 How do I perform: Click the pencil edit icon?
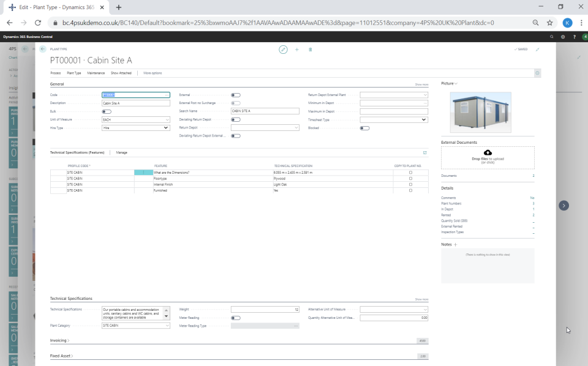point(283,49)
